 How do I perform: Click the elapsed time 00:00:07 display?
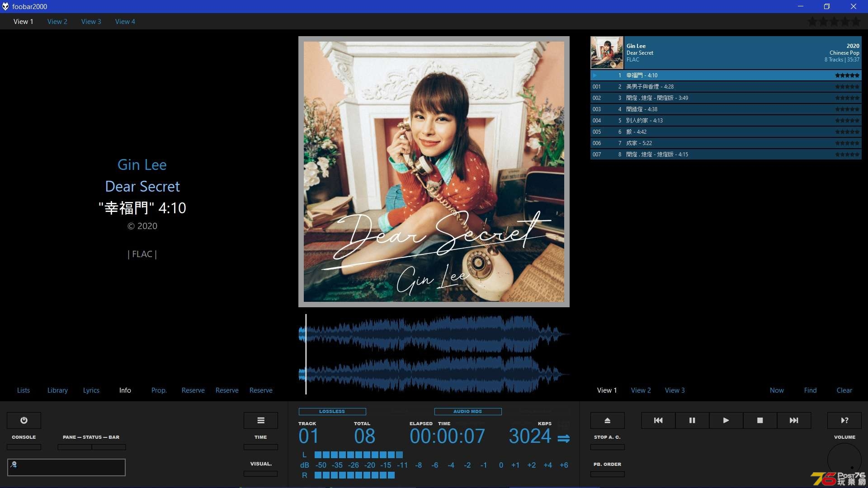(x=448, y=436)
